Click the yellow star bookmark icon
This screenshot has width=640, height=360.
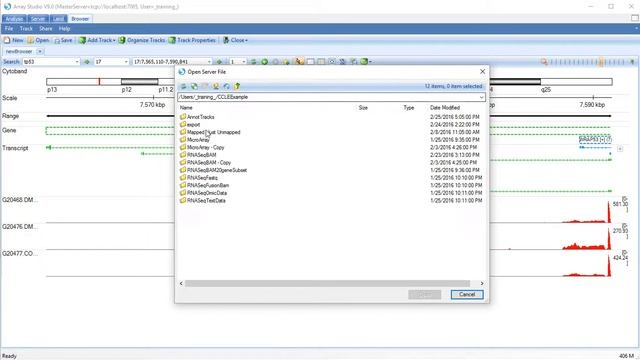click(287, 62)
